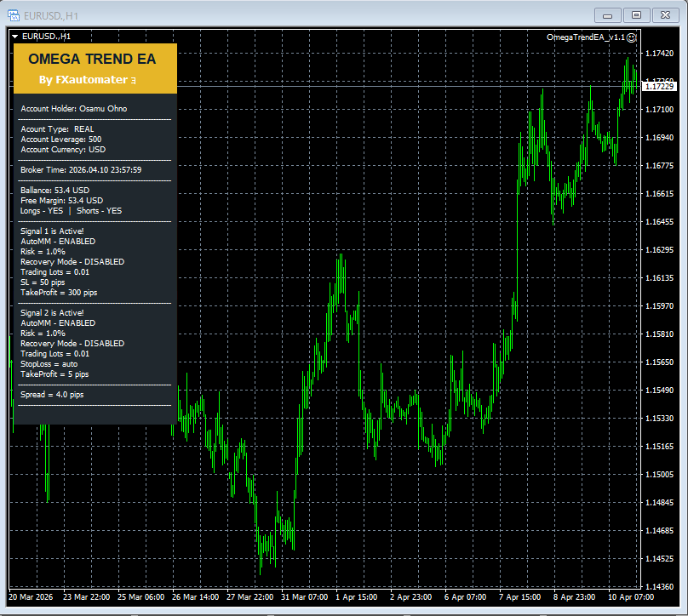
Task: Click the Shorts - YES indicator
Action: point(99,211)
